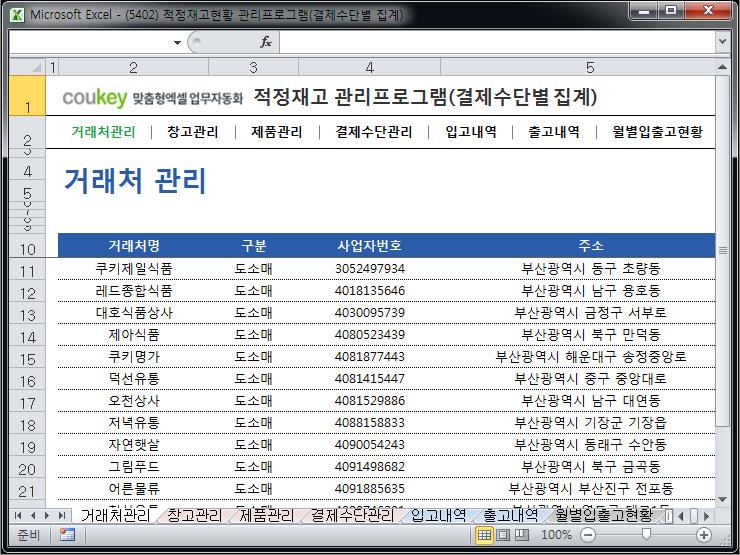Screen dimensions: 740x555
Task: Switch to the 결제수단관리 sheet tab
Action: pos(352,515)
